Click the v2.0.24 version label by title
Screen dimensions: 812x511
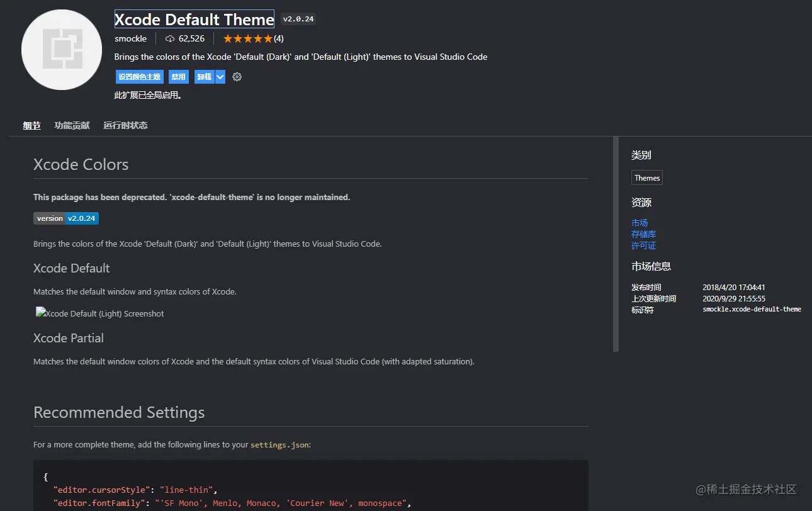pyautogui.click(x=298, y=19)
